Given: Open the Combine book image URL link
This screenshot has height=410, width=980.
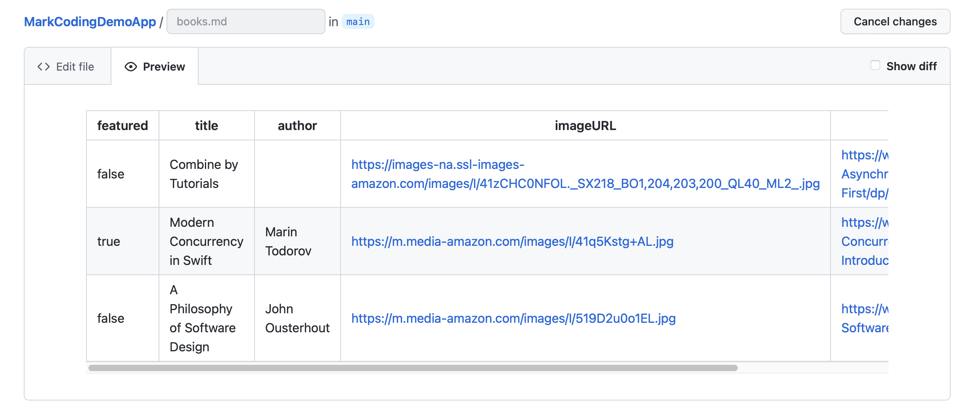Looking at the screenshot, I should pos(585,174).
